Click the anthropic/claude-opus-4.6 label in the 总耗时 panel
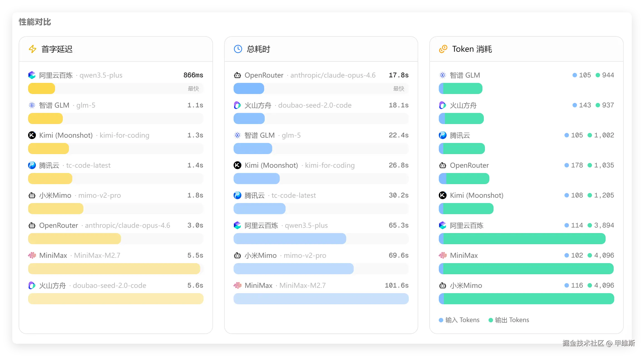The width and height of the screenshot is (644, 356). (x=333, y=75)
